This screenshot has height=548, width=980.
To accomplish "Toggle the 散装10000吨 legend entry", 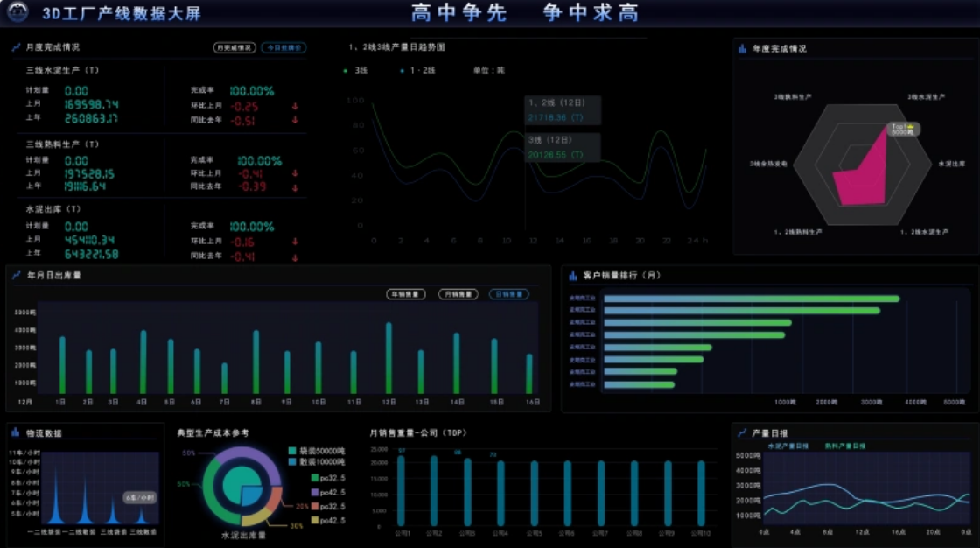I will click(x=316, y=462).
